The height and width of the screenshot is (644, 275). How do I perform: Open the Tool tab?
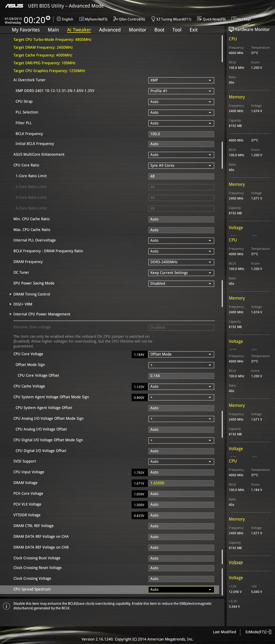click(x=177, y=30)
